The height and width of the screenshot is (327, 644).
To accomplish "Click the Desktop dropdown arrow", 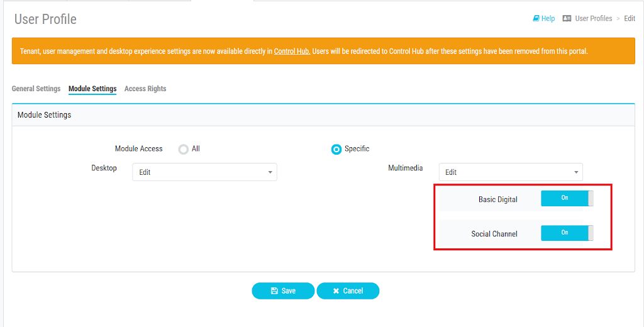I will (270, 172).
